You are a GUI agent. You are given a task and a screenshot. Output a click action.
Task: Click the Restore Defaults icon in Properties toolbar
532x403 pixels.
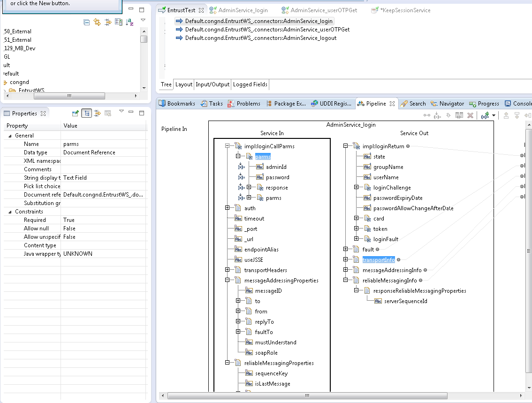108,113
